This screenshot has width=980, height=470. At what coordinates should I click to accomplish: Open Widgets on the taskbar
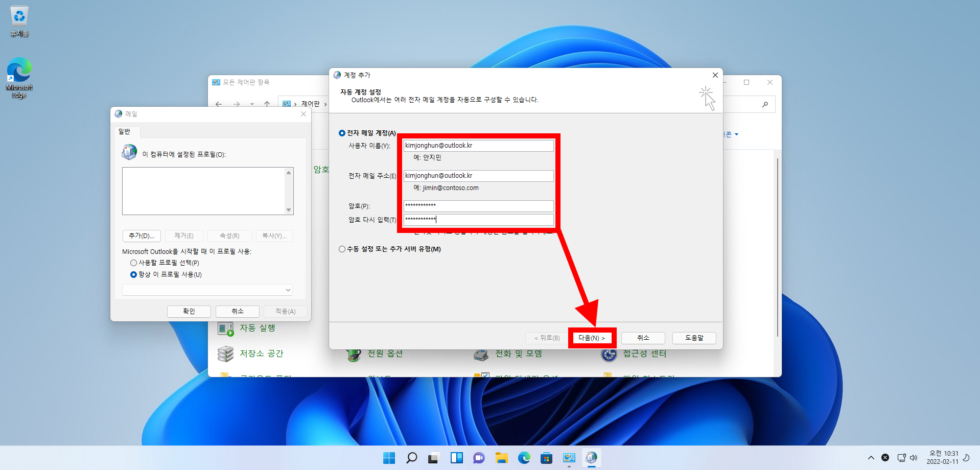coord(456,458)
